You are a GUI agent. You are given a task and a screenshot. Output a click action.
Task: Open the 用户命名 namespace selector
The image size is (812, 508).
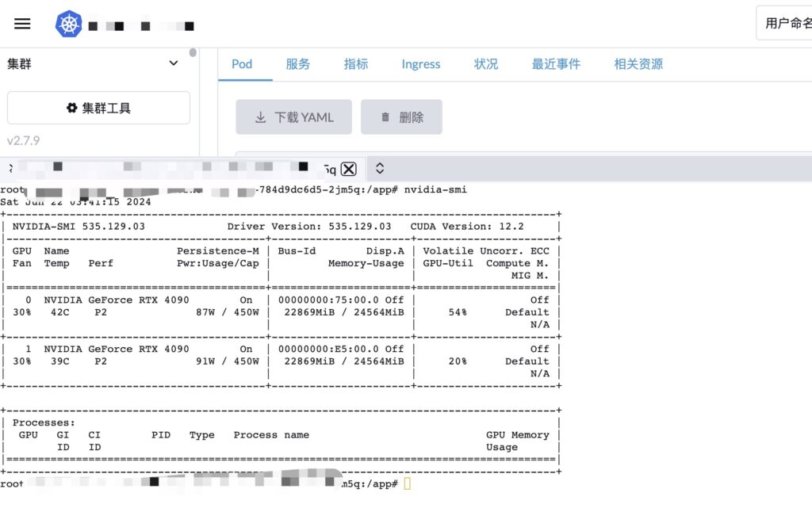click(x=784, y=23)
